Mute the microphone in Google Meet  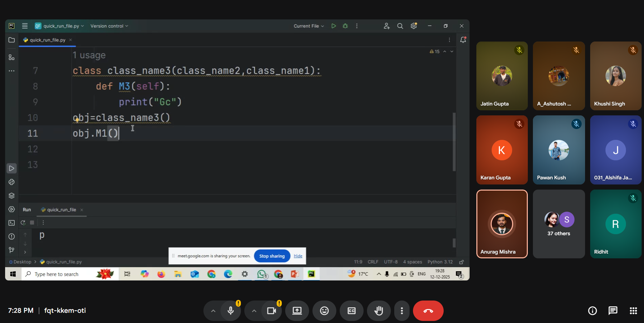231,310
